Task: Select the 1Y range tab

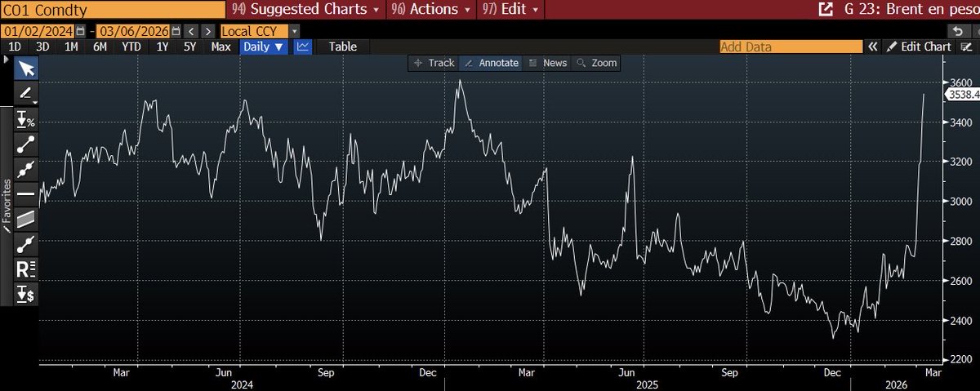Action: 162,47
